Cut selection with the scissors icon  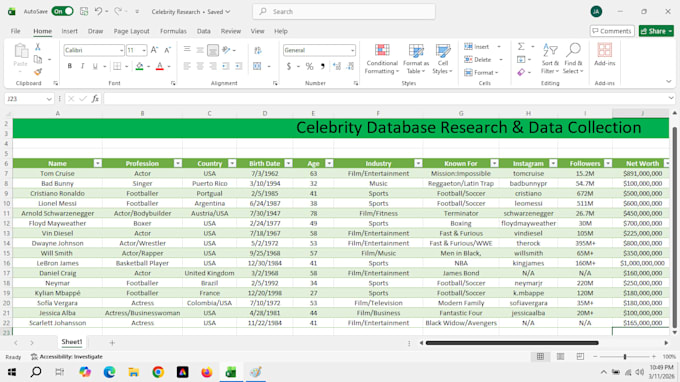[x=38, y=47]
